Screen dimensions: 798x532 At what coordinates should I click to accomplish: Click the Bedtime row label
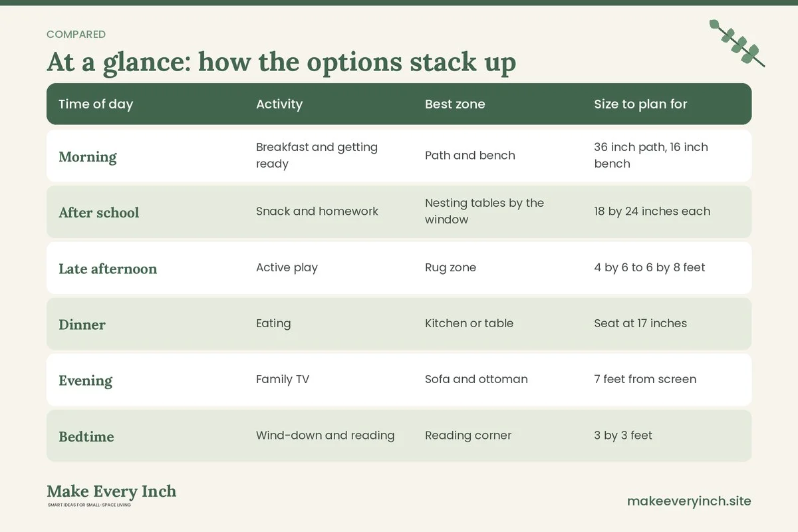coord(86,436)
